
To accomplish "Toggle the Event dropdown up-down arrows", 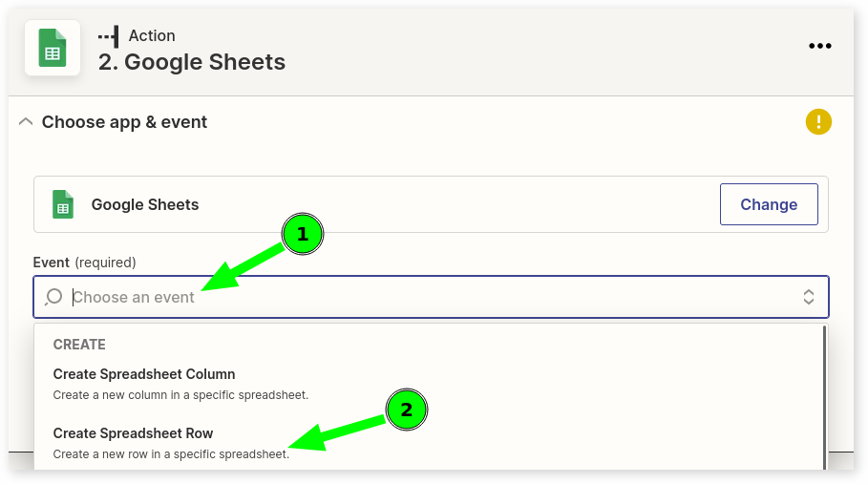I will 808,297.
